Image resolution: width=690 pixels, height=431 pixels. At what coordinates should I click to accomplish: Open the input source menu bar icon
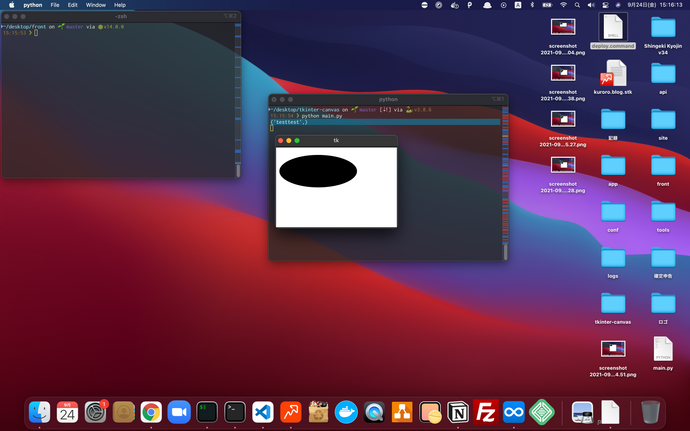[518, 5]
